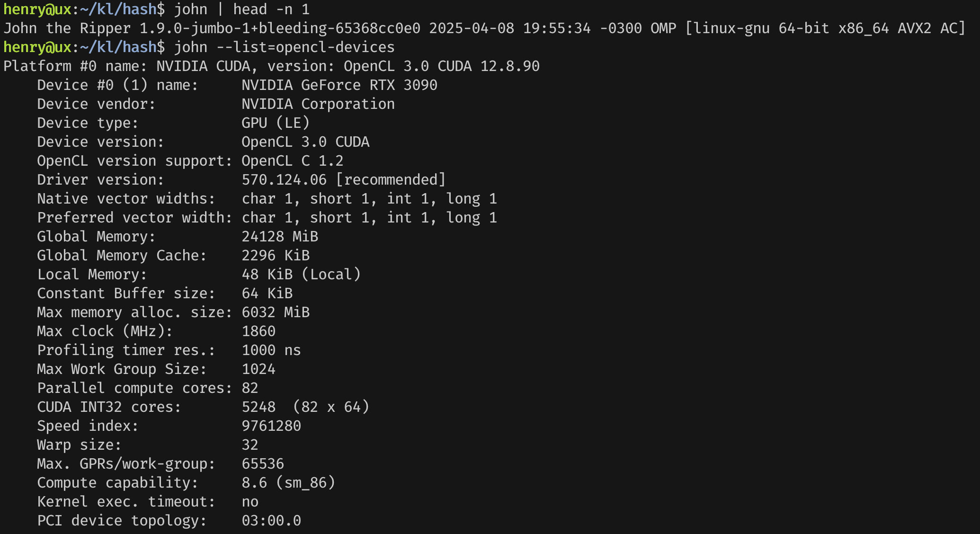The height and width of the screenshot is (534, 980).
Task: Click the PCI topology value "03:00.0"
Action: [x=271, y=521]
